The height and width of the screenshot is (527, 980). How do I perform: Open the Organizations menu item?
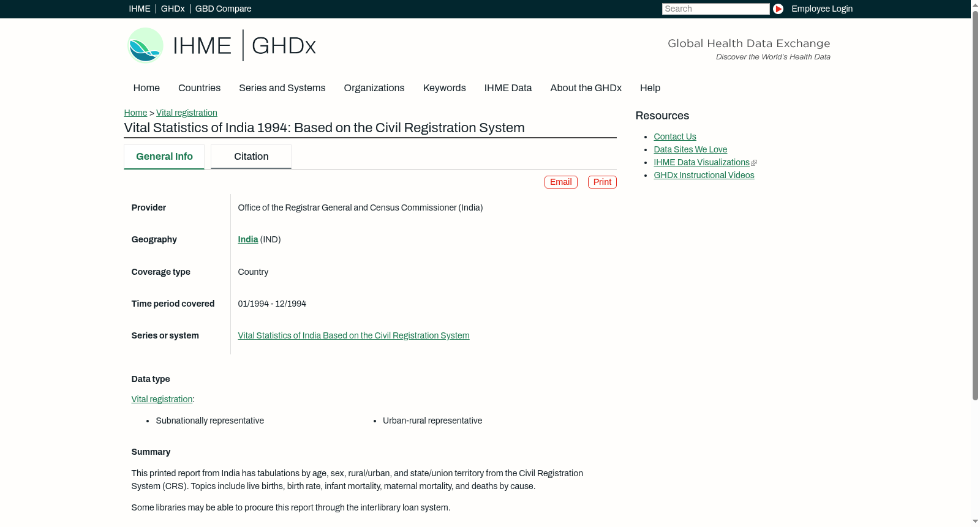(374, 88)
